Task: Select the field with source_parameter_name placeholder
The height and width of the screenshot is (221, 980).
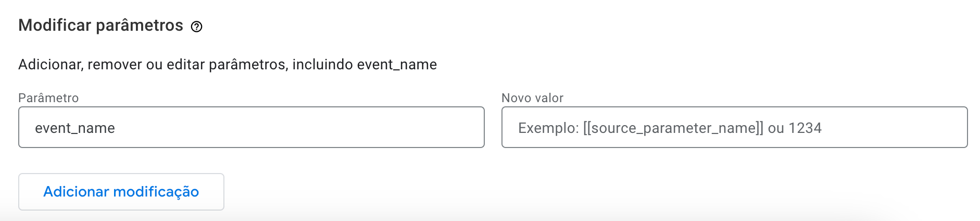Action: pos(734,128)
